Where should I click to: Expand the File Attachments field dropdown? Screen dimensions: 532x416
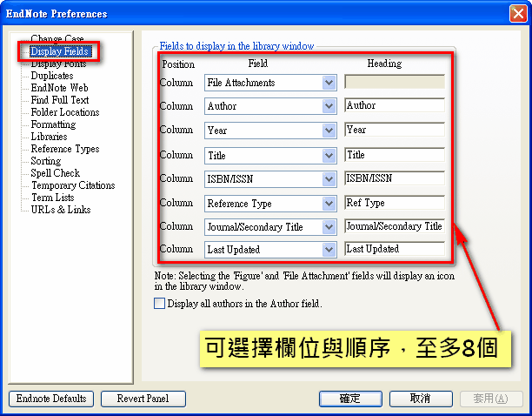[x=329, y=83]
